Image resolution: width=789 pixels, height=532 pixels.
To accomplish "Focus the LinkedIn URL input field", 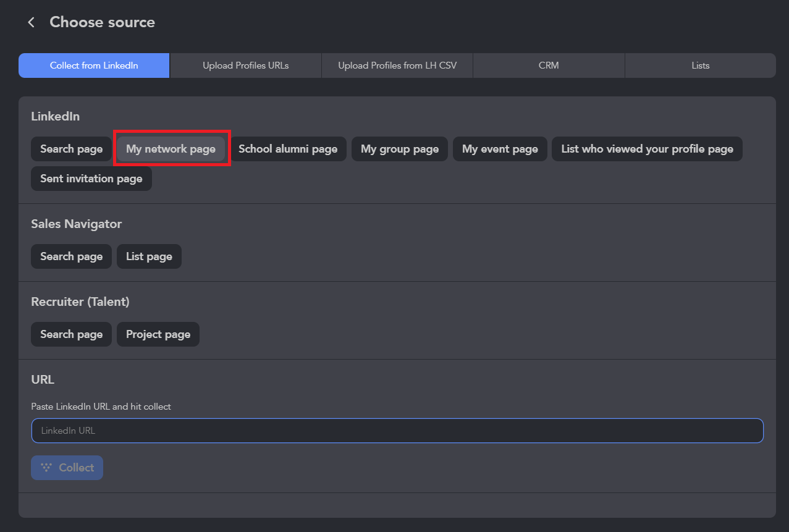I will point(397,431).
